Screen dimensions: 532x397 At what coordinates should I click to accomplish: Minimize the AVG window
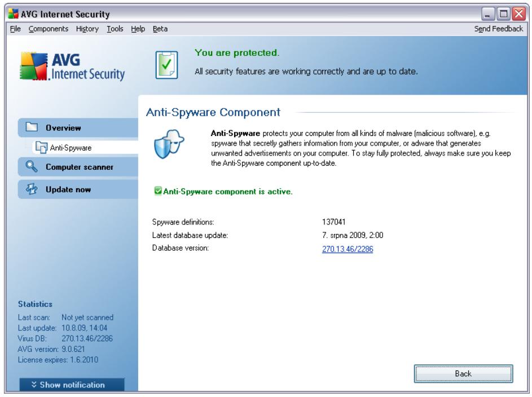point(488,14)
